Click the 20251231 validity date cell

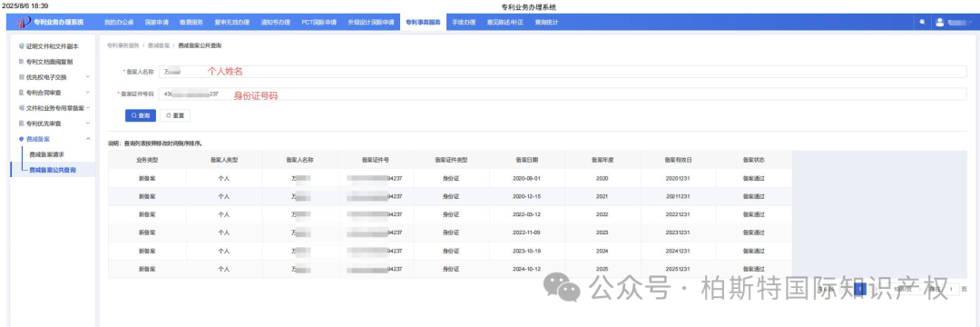[678, 269]
